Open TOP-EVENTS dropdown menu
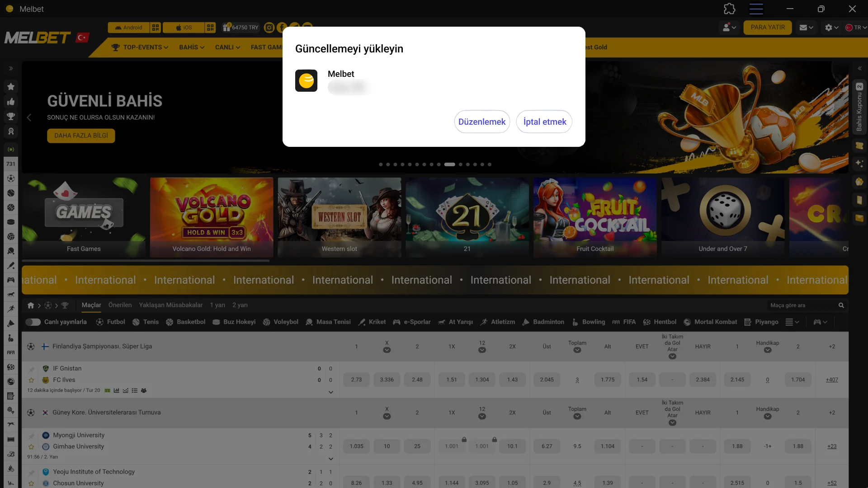This screenshot has width=868, height=488. pos(140,47)
